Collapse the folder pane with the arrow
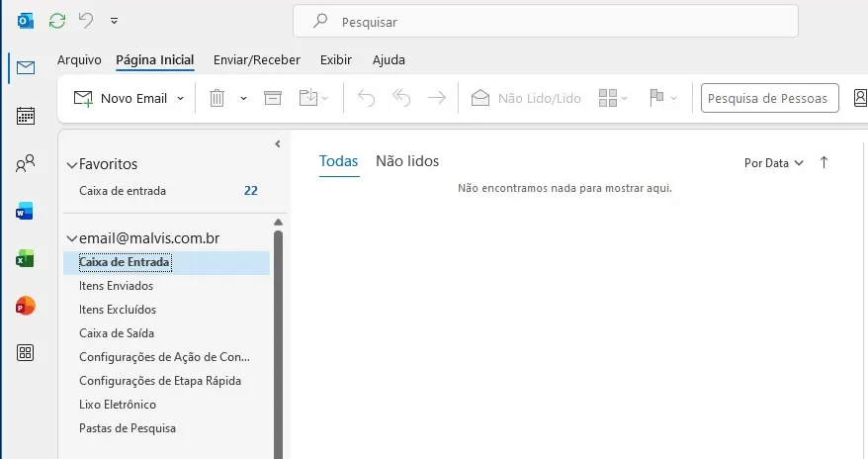This screenshot has width=868, height=459. (x=278, y=144)
